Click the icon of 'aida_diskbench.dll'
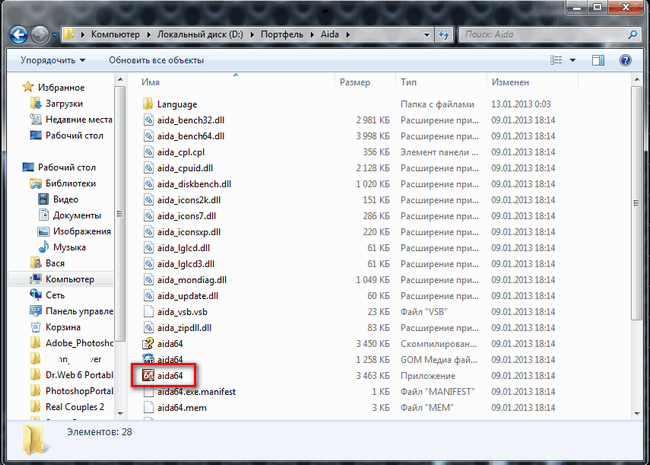Viewport: 650px width, 465px height. (x=148, y=184)
